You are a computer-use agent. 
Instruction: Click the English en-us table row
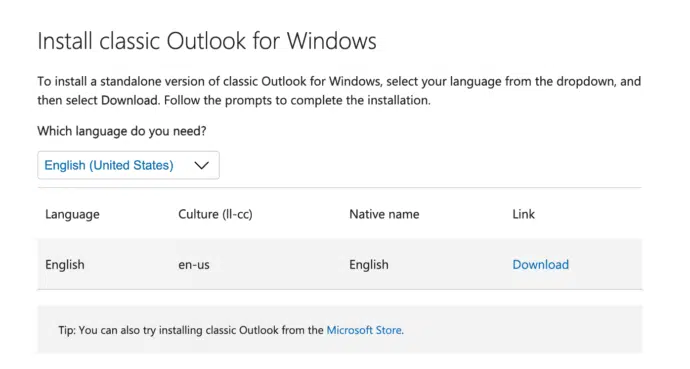(340, 264)
